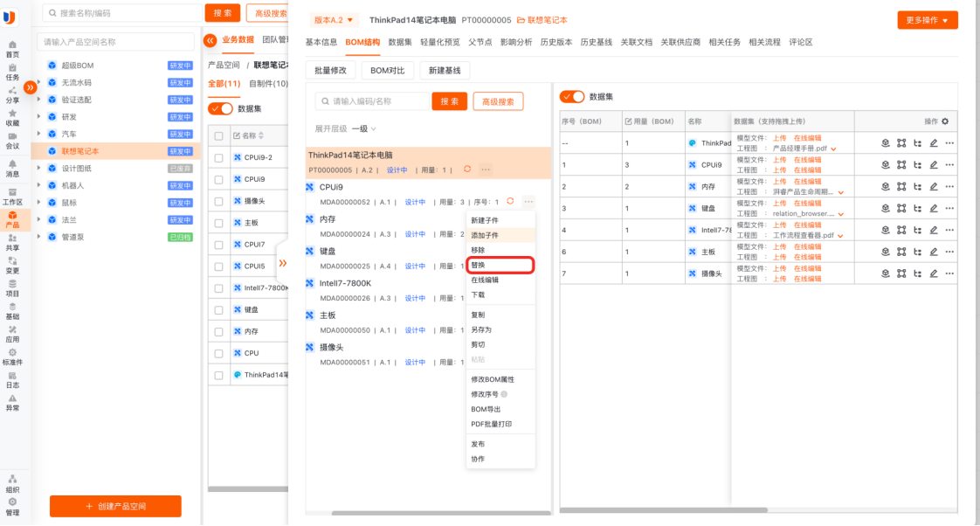The width and height of the screenshot is (980, 526).
Task: Click 创建产品空间 button
Action: (115, 506)
